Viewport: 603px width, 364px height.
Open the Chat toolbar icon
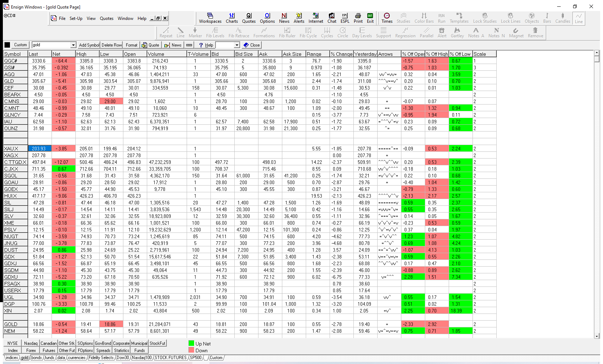tap(332, 18)
